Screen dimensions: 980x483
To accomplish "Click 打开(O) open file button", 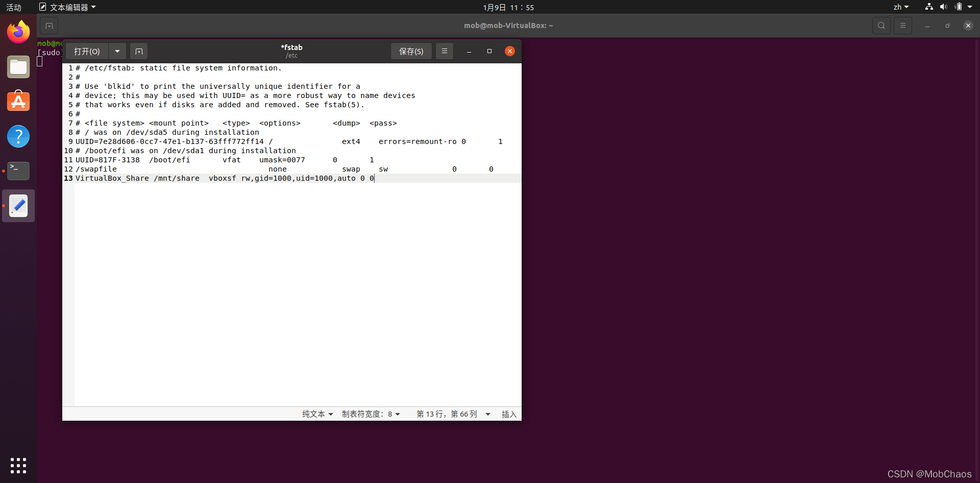I will (87, 51).
